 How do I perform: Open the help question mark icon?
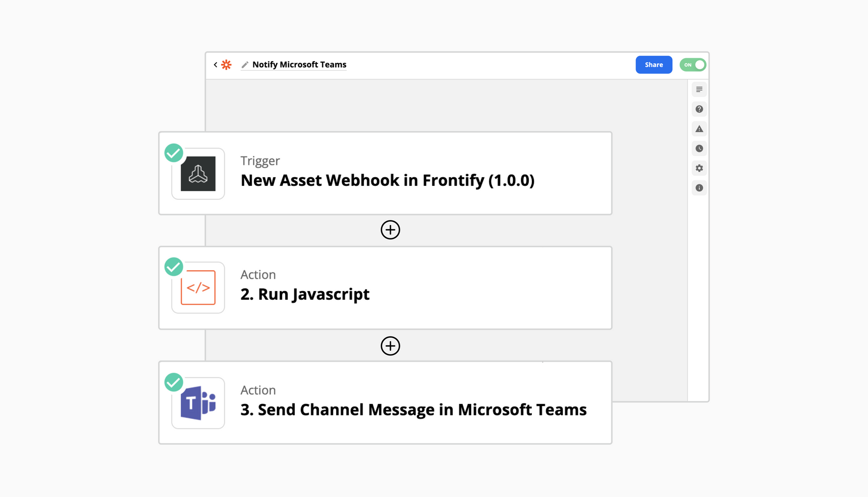pyautogui.click(x=699, y=109)
